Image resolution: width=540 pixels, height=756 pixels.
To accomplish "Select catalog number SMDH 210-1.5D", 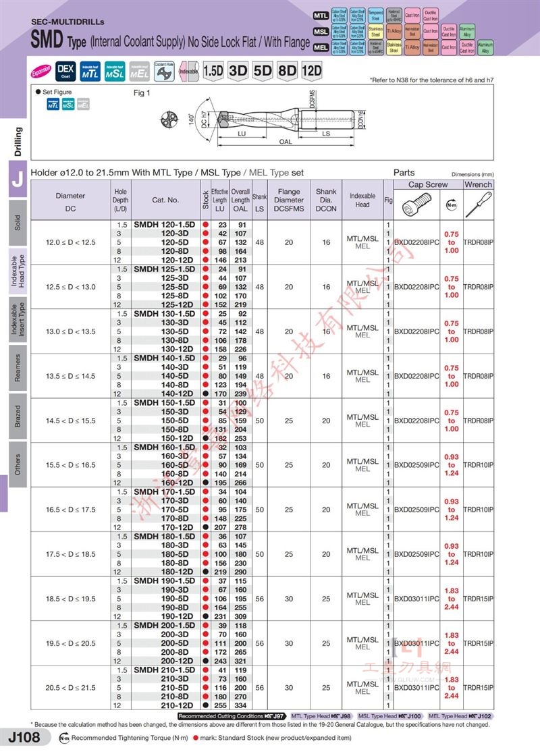I will point(165,670).
